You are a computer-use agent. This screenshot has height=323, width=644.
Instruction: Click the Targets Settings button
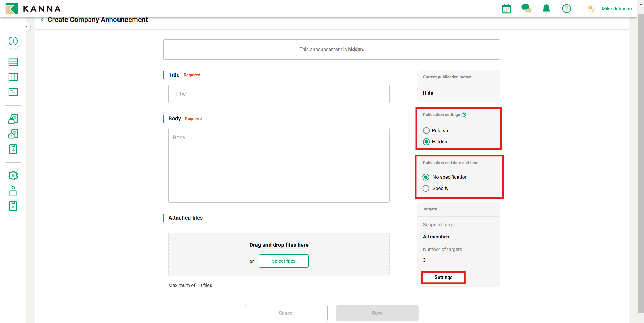coord(443,278)
